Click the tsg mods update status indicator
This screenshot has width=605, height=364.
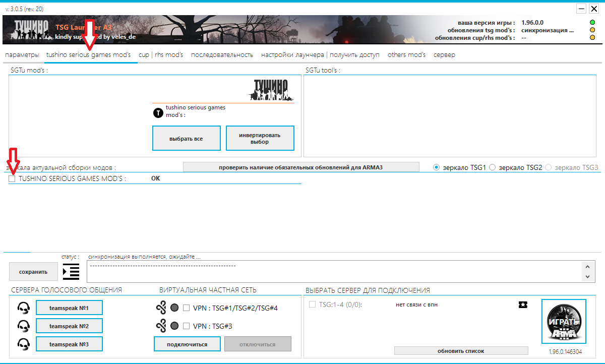click(592, 30)
